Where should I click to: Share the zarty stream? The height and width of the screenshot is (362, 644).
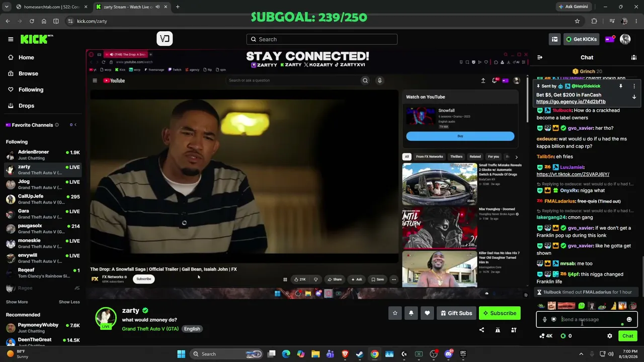point(481,330)
